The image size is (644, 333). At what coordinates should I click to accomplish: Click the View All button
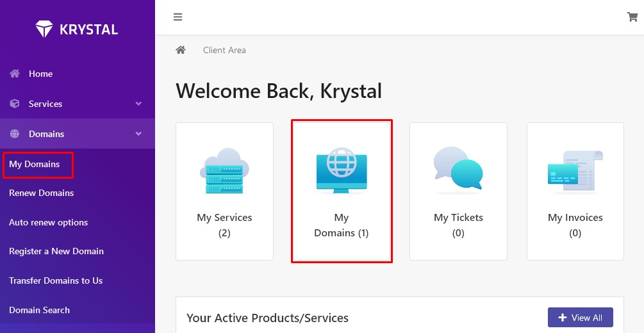(581, 318)
